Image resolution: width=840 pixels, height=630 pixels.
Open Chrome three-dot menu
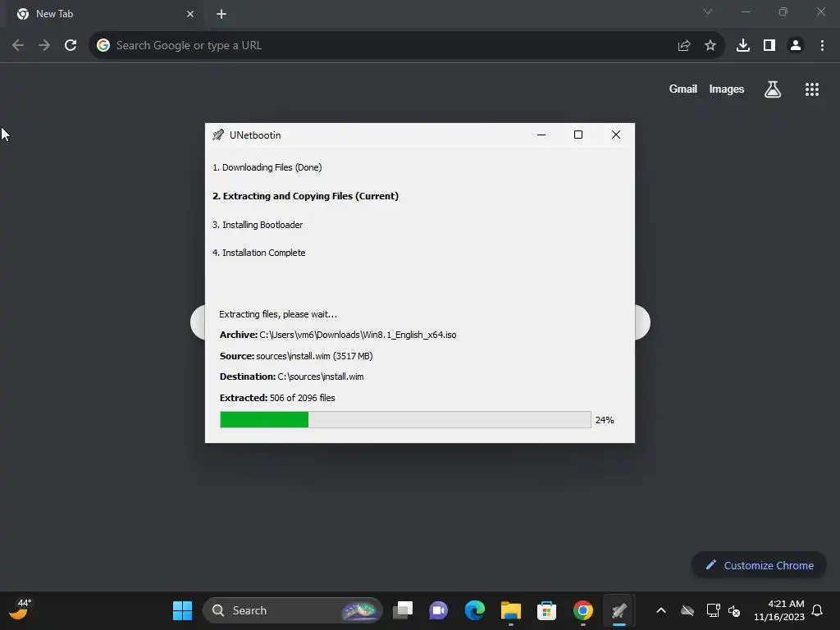point(822,46)
